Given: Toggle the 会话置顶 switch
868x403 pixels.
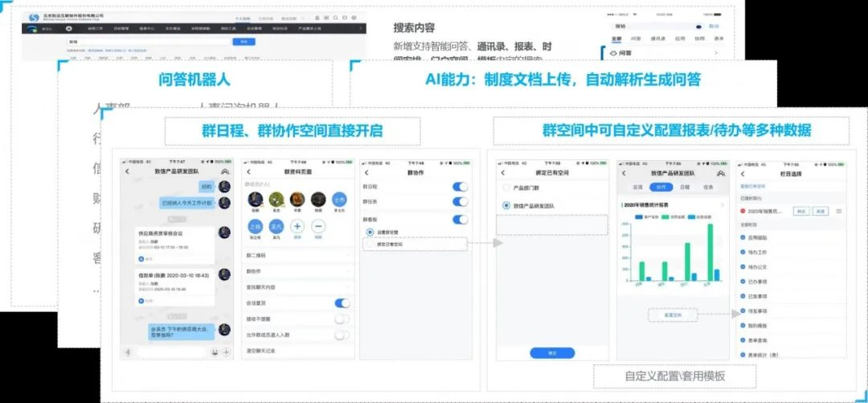Looking at the screenshot, I should [342, 303].
